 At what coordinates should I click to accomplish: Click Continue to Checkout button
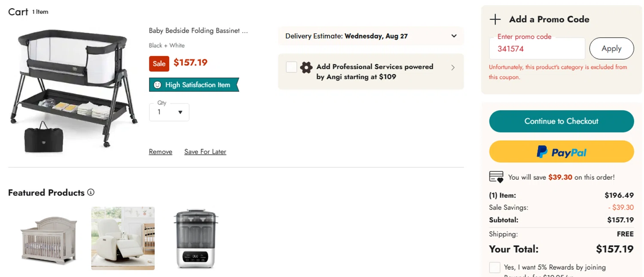(x=561, y=121)
